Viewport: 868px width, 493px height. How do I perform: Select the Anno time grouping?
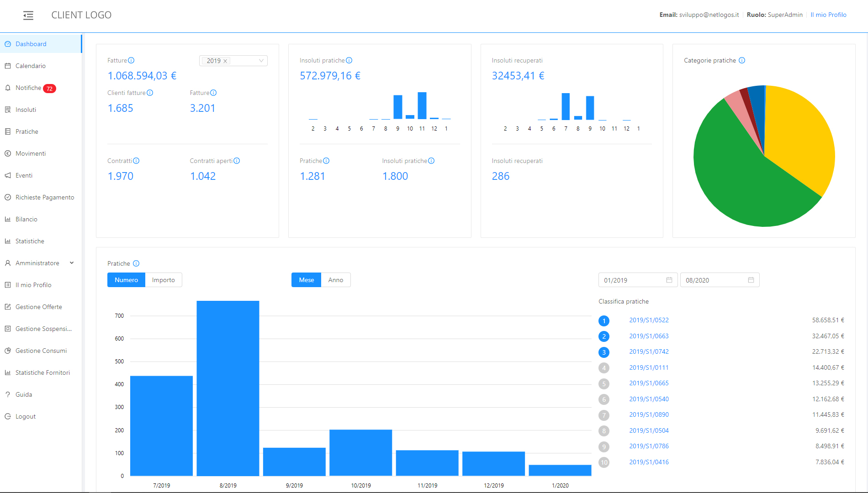tap(335, 280)
